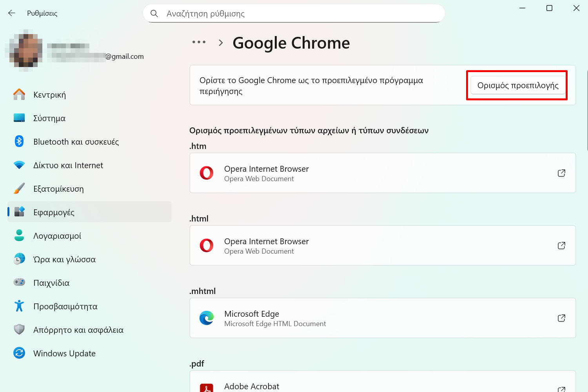Click the Wi-Fi icon for Δίκτυο και Internet
The image size is (588, 392).
[19, 165]
